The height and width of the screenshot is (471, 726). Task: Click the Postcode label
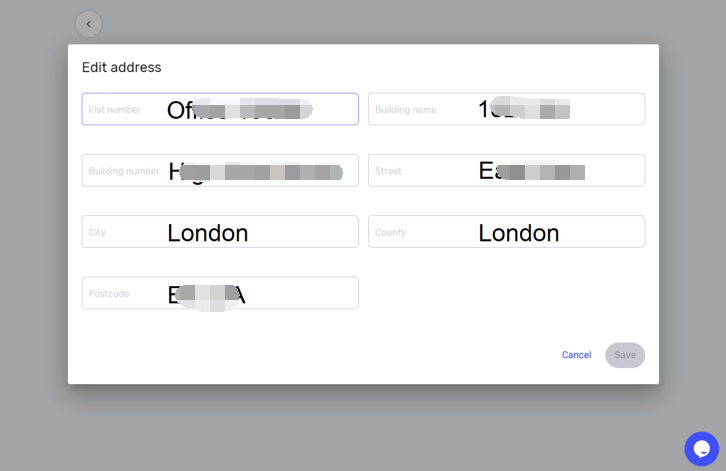coord(109,294)
